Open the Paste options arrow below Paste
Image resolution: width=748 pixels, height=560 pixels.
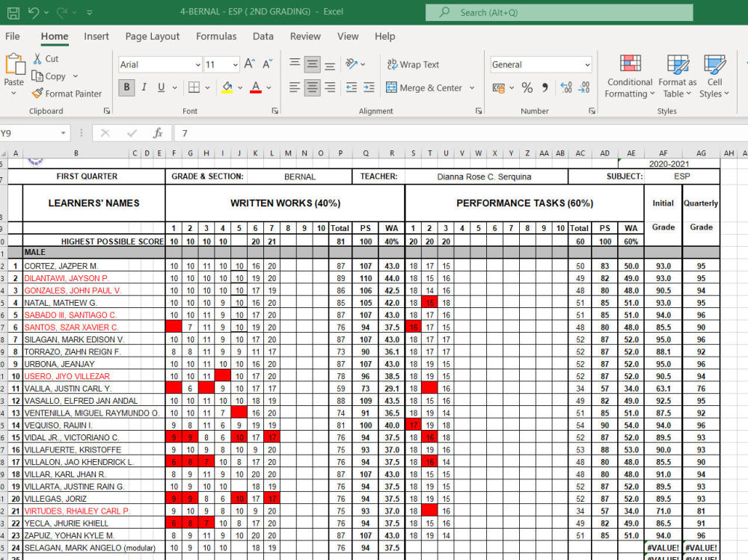(13, 93)
